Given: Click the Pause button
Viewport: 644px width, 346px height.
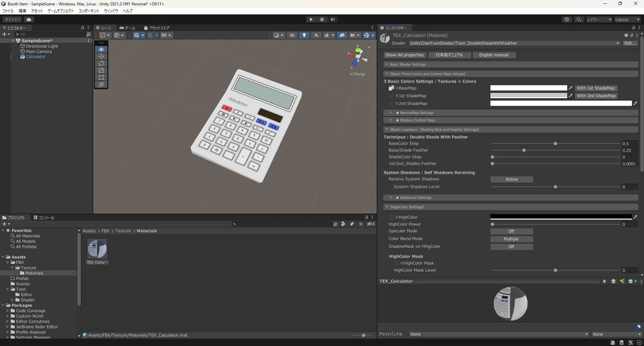Looking at the screenshot, I should (x=322, y=20).
